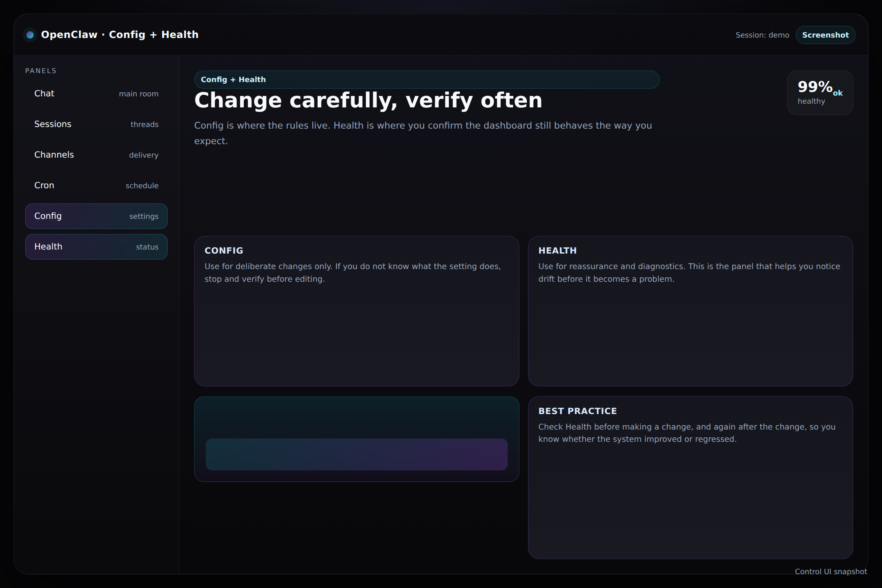This screenshot has width=882, height=588.
Task: Click the 99% healthy status badge
Action: click(820, 93)
